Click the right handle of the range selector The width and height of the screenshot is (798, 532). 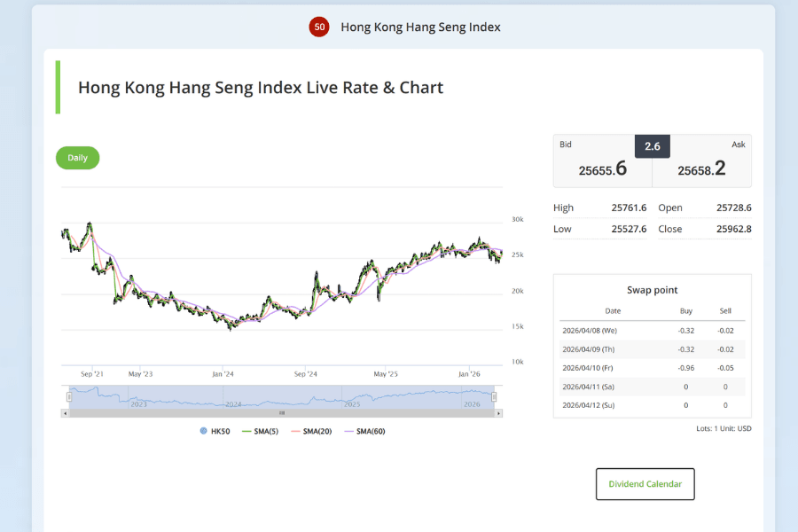[494, 396]
